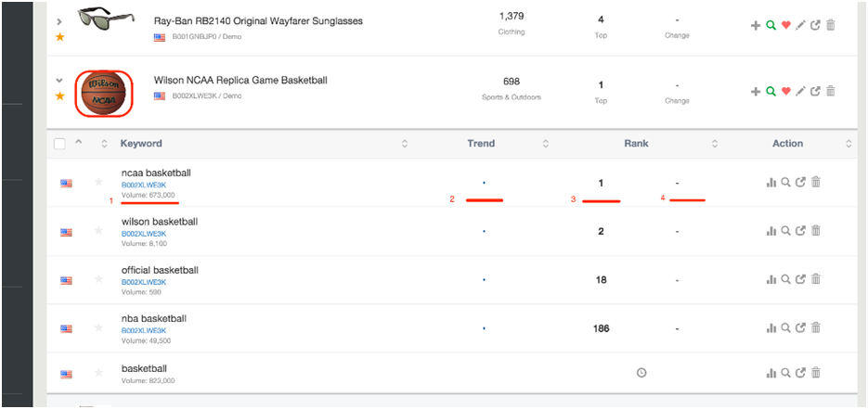Open Wilson NCAA Basketball external link icon
868x409 pixels.
(x=815, y=91)
